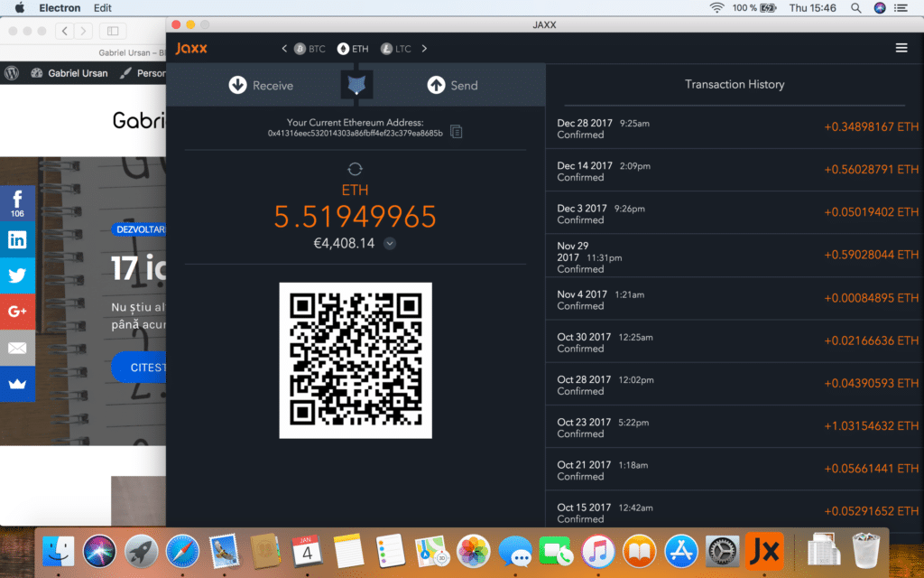Copy the Ethereum address with the clipboard icon
This screenshot has width=924, height=578.
pos(456,131)
